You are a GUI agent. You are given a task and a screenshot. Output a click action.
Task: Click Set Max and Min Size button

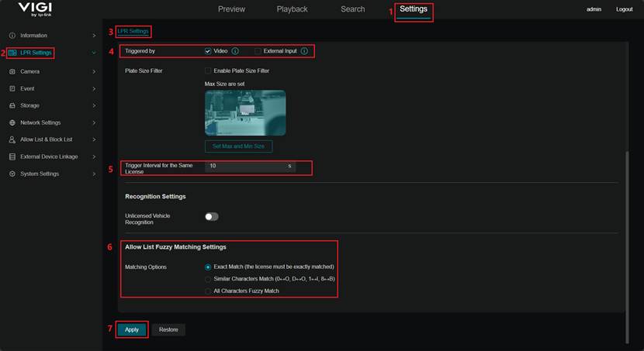(x=239, y=146)
